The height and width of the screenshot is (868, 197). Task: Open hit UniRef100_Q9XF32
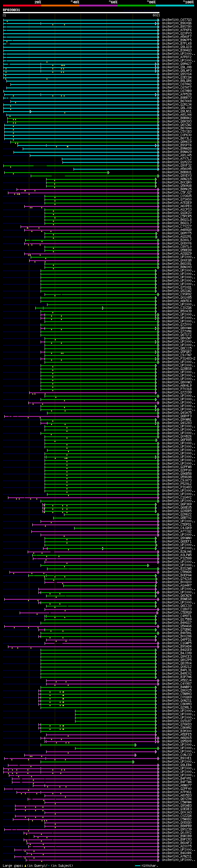[177, 165]
